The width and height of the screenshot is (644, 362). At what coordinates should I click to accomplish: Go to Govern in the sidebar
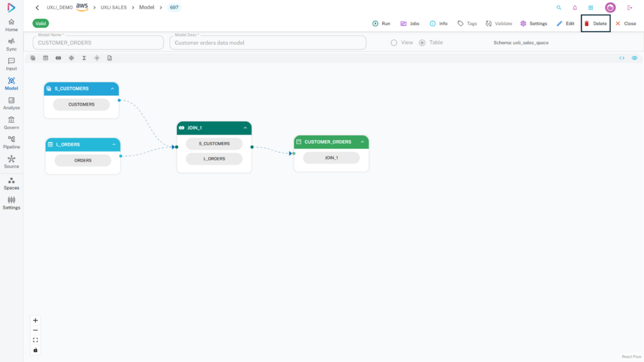[11, 123]
